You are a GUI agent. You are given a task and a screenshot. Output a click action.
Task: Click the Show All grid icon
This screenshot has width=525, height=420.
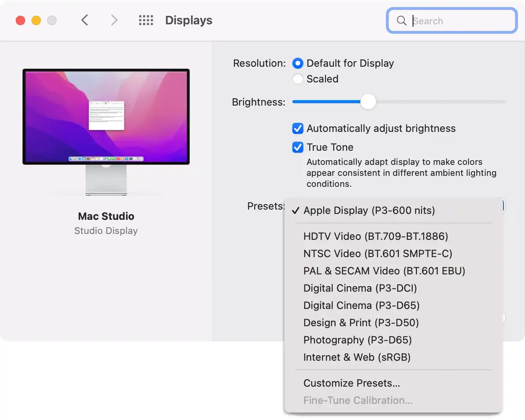146,20
